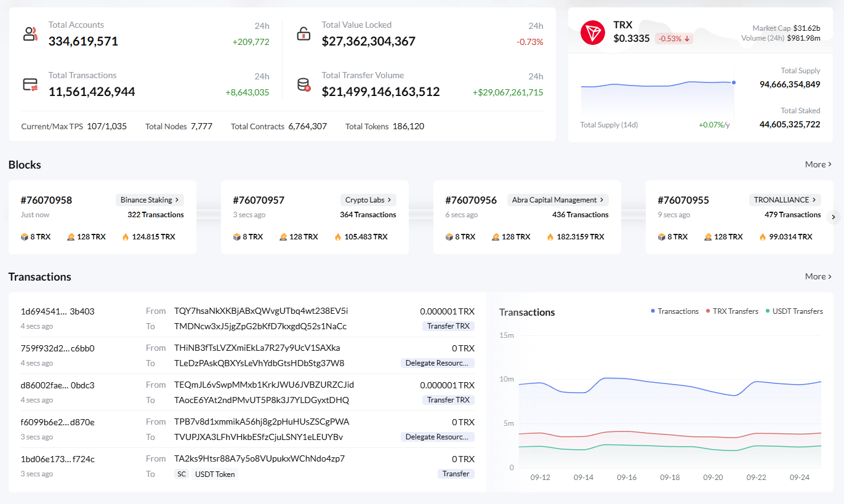This screenshot has width=844, height=504.
Task: Open More in the Blocks section
Action: point(818,164)
